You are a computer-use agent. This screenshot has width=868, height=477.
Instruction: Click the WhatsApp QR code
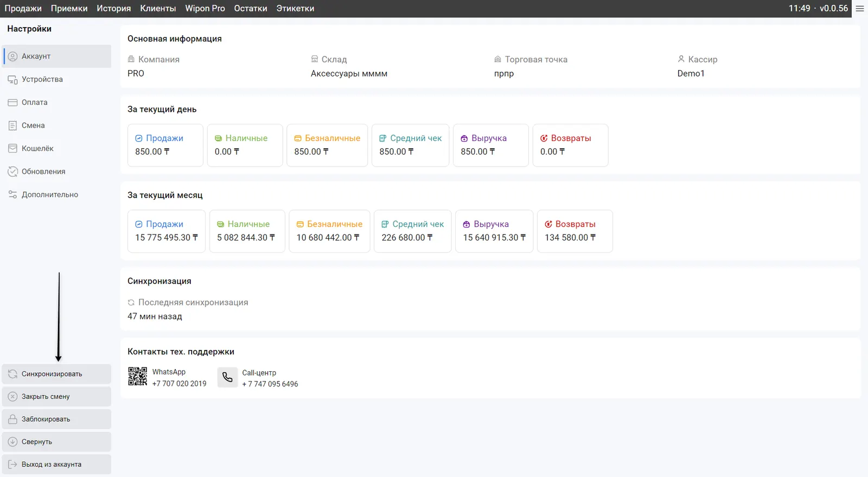tap(137, 377)
